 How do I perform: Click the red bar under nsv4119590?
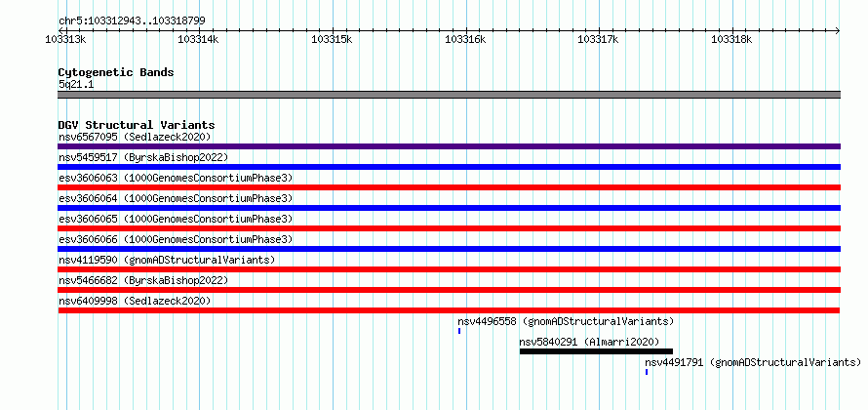point(449,269)
